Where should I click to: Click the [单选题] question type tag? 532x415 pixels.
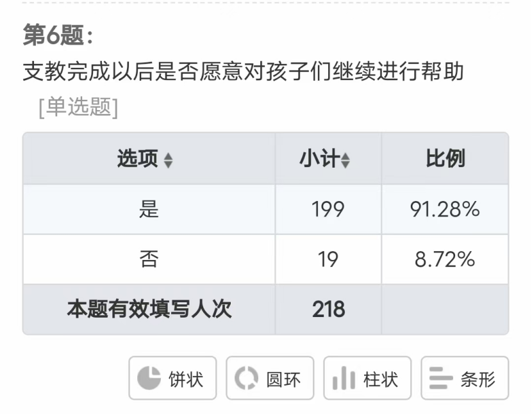[x=79, y=107]
